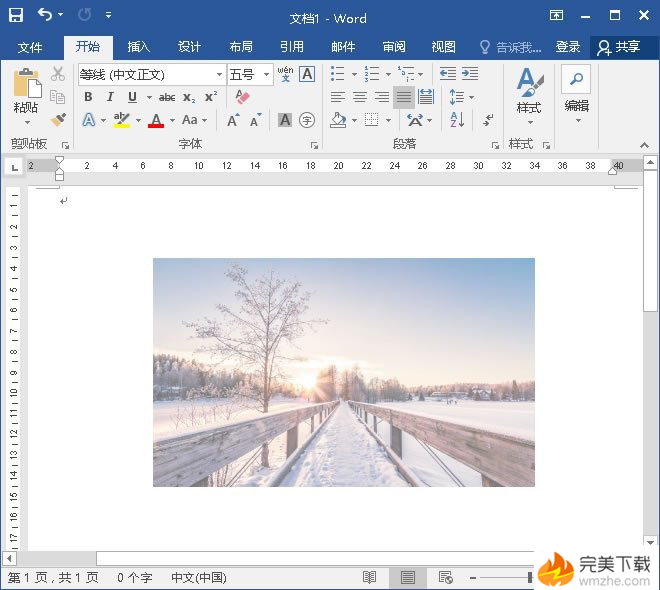Show paragraph marks icon
660x590 pixels.
pos(487,120)
